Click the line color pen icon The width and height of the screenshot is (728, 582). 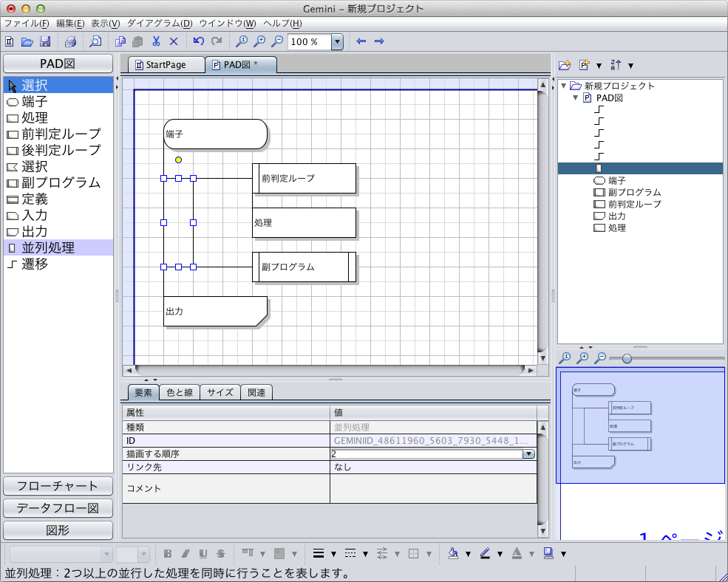[x=485, y=553]
